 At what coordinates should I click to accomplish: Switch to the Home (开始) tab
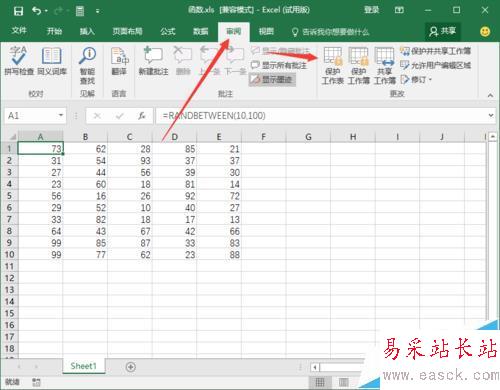pos(54,31)
